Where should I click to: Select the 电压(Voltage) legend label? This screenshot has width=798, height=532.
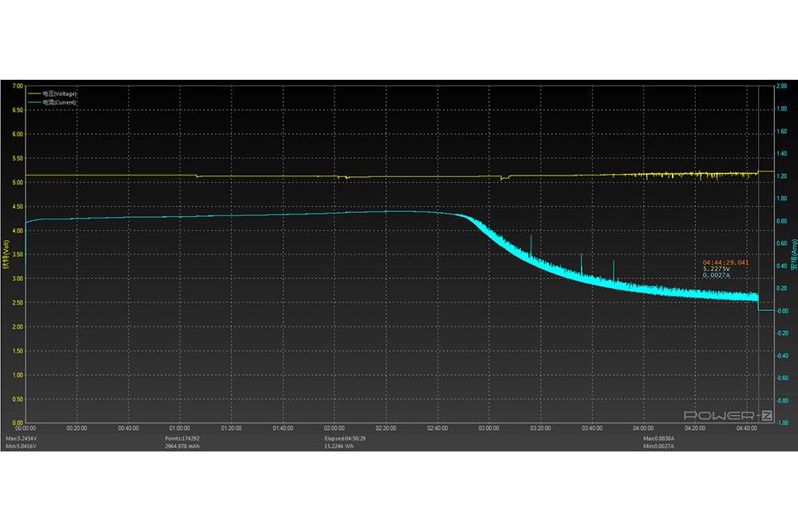[x=60, y=94]
